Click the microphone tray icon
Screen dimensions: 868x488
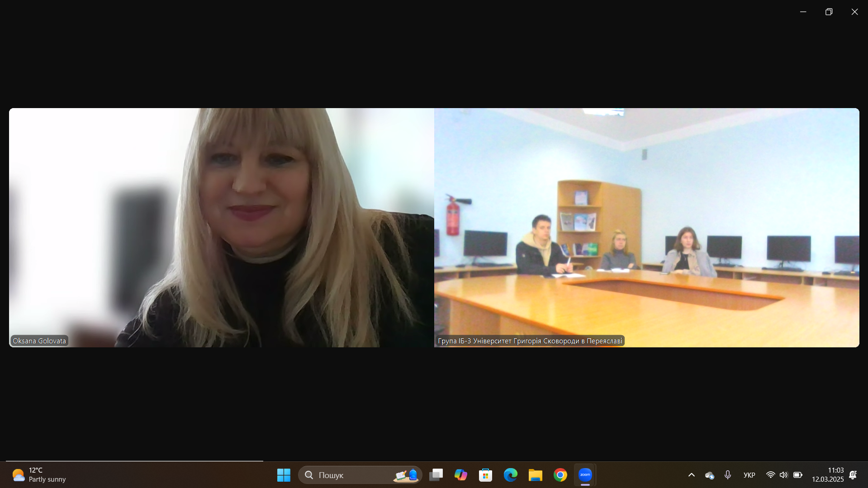coord(727,475)
